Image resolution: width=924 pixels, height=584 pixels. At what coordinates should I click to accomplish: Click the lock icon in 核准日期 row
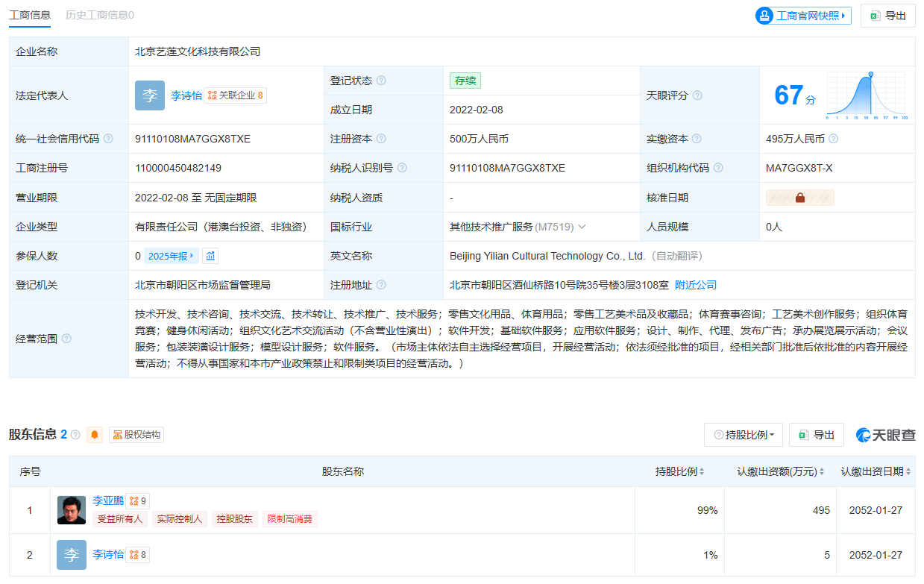coord(800,198)
